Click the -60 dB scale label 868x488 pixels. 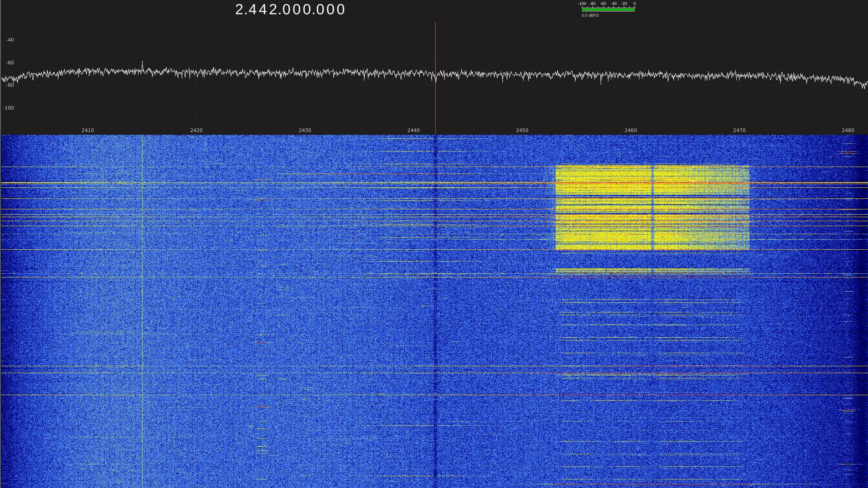click(x=10, y=63)
